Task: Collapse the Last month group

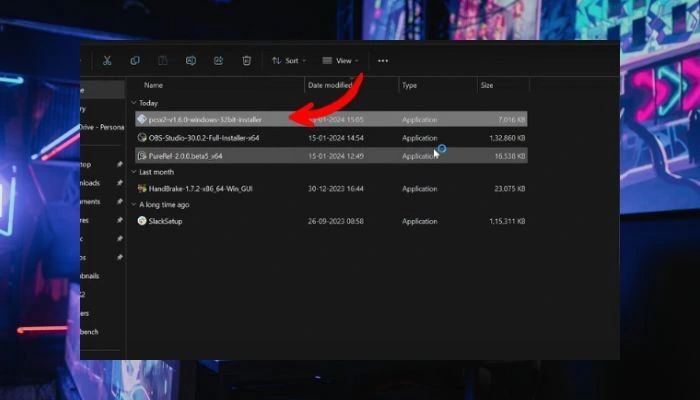Action: tap(133, 172)
